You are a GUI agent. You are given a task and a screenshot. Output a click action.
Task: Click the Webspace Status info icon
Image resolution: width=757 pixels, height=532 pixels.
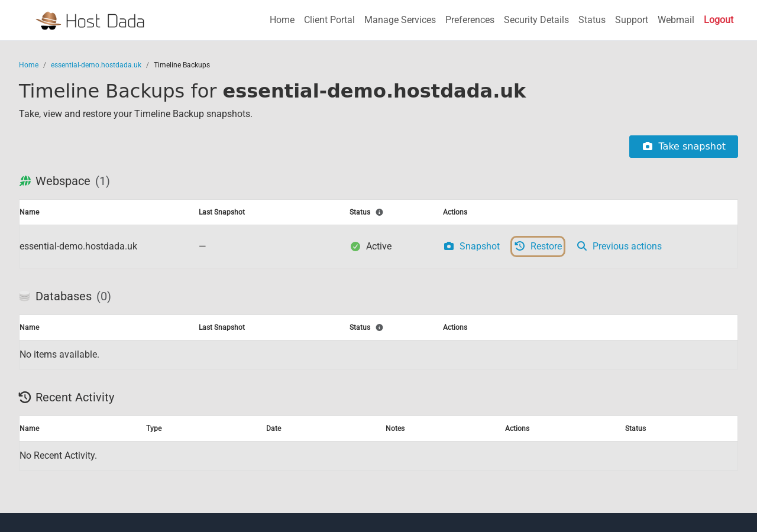click(x=380, y=212)
